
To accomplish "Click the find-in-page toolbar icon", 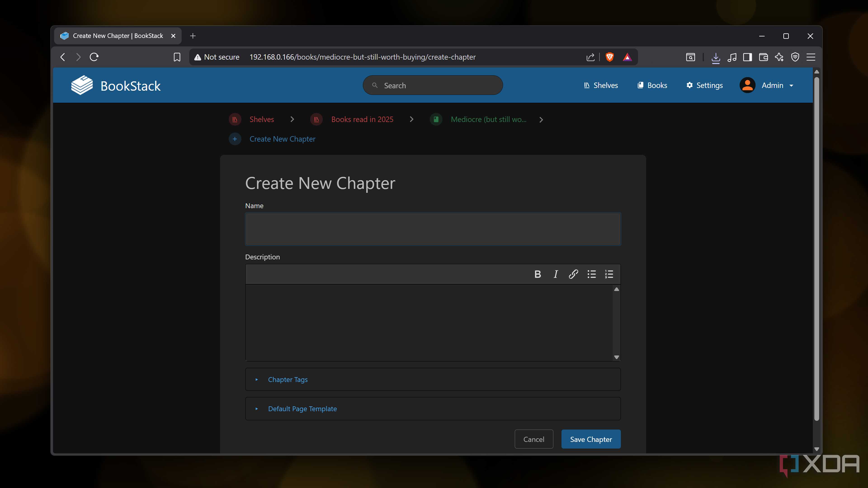I will pyautogui.click(x=690, y=57).
